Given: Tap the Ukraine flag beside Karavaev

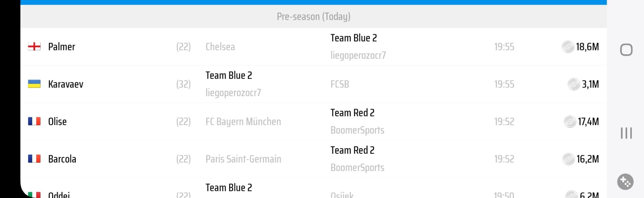Looking at the screenshot, I should point(34,84).
